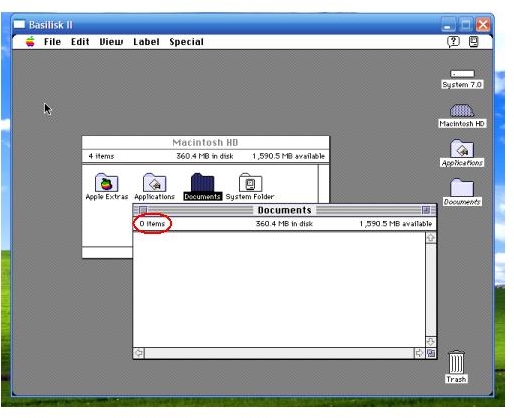Click "4 items" in Macintosh HD window
This screenshot has width=514, height=418.
point(101,156)
